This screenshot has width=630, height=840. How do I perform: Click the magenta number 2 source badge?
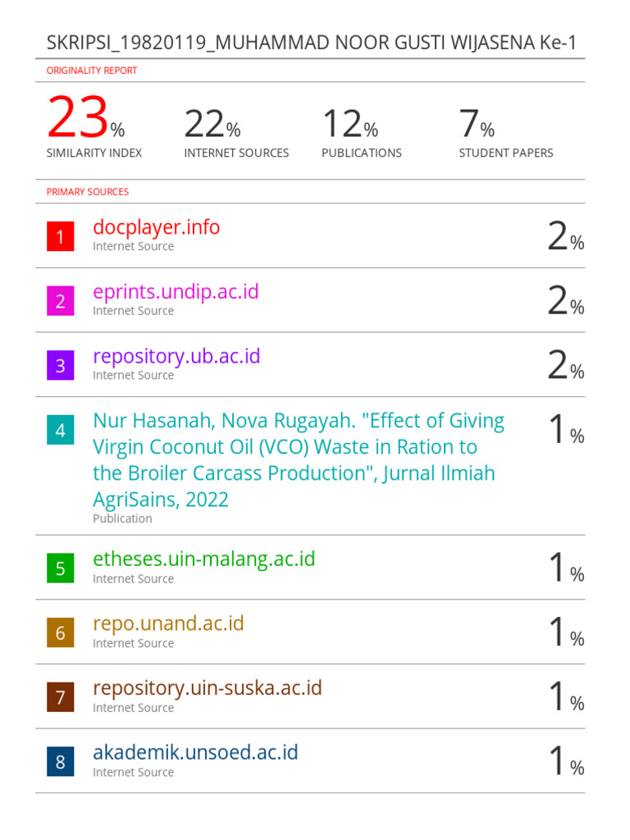tap(60, 302)
